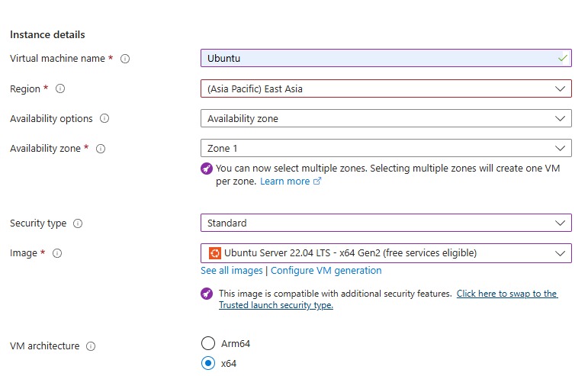Click the Instance details heading

47,34
